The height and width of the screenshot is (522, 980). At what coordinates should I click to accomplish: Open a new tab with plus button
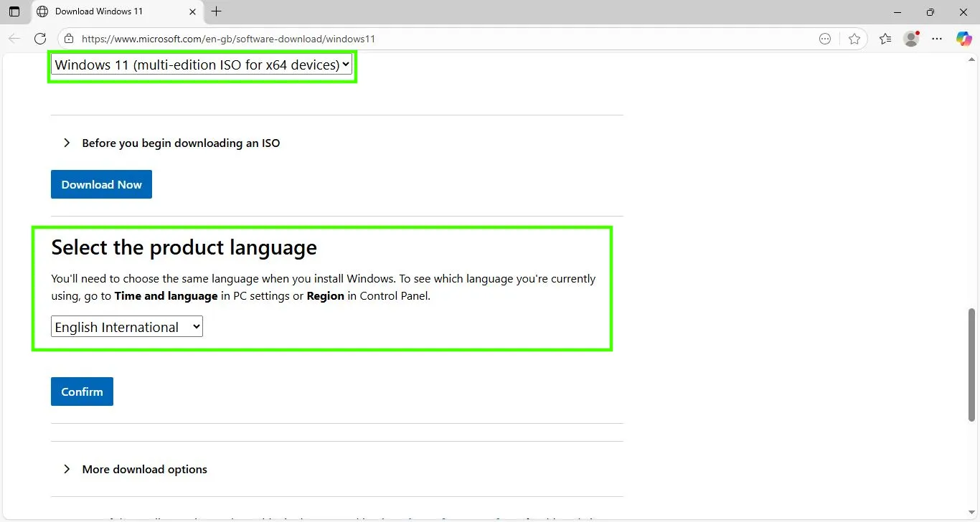pyautogui.click(x=216, y=11)
